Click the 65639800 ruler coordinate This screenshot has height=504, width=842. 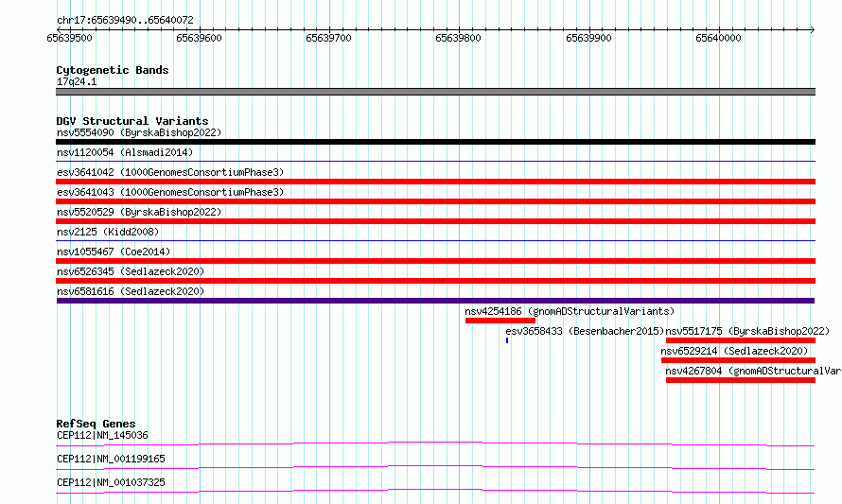pyautogui.click(x=458, y=38)
